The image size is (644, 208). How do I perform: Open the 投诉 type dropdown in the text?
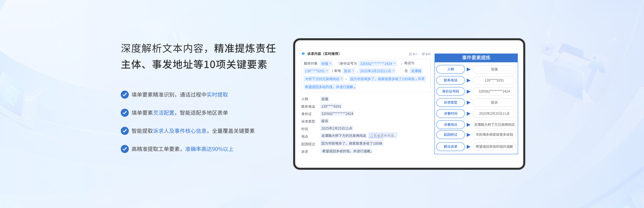coord(349,71)
